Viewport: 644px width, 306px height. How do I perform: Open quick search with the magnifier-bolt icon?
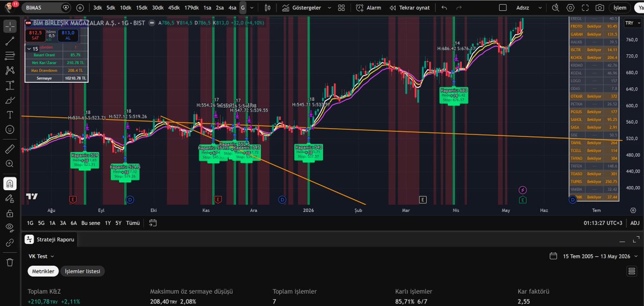pyautogui.click(x=555, y=8)
